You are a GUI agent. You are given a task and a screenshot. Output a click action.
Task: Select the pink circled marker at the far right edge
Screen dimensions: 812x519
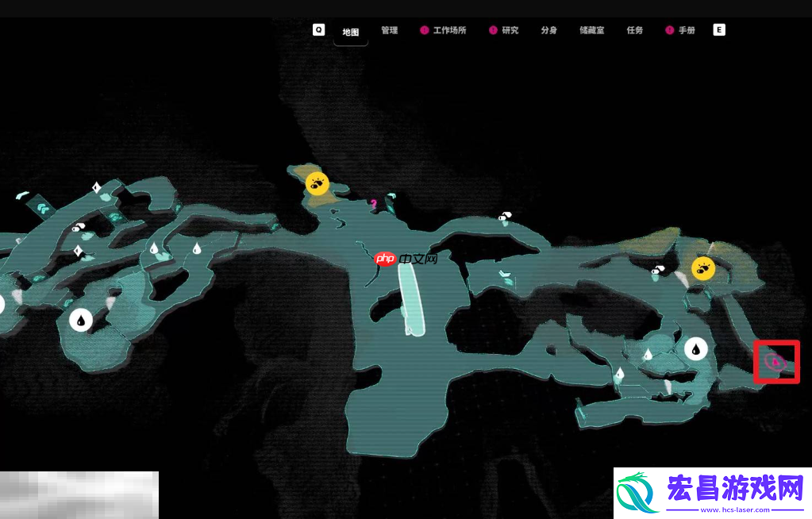click(x=775, y=362)
